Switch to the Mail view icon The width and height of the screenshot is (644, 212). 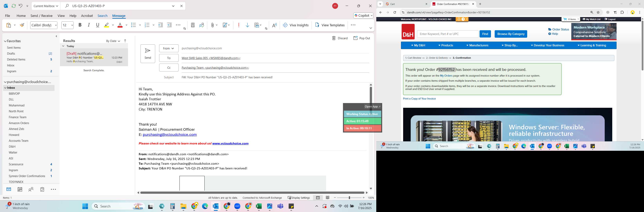pos(9,189)
